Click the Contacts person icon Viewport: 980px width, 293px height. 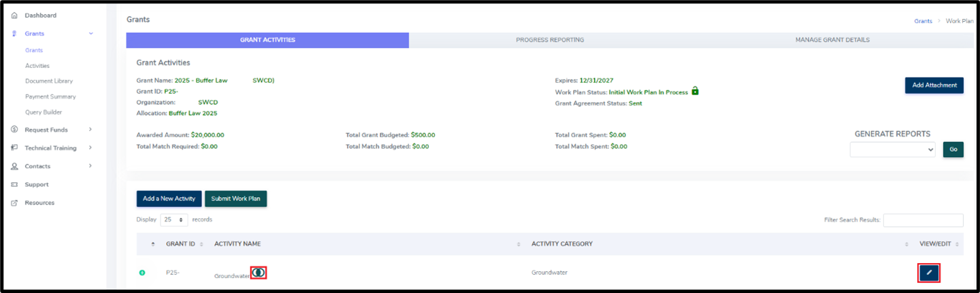point(14,166)
